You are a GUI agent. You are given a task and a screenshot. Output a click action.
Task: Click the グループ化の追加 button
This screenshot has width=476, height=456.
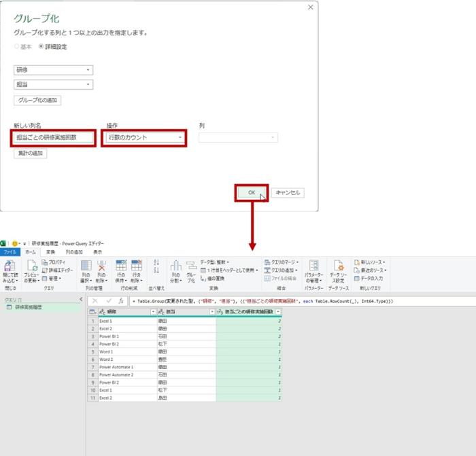(37, 101)
